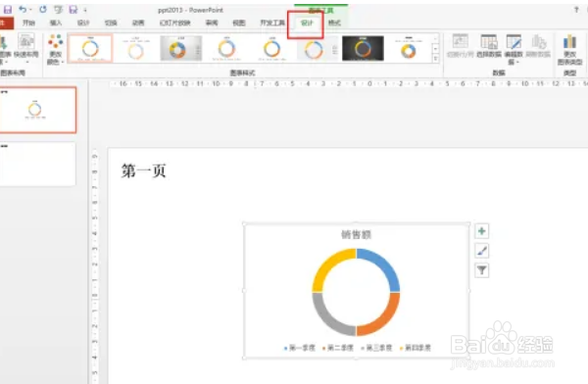Screen dimensions: 588x384
Task: Select the 销售额 chart title
Action: (x=356, y=235)
